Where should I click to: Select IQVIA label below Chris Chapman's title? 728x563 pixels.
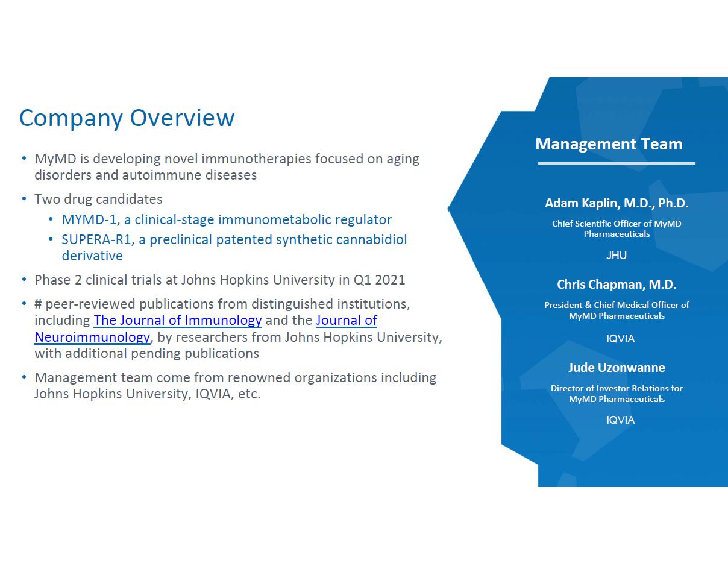620,339
